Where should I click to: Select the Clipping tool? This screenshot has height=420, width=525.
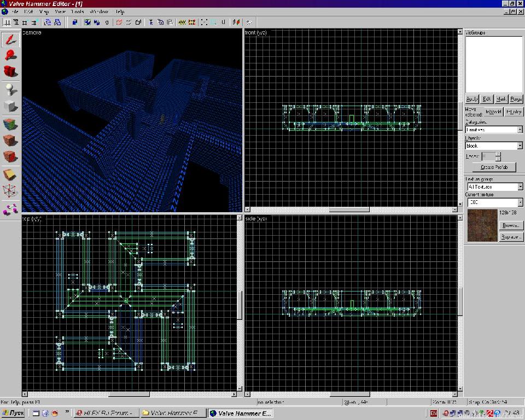point(11,174)
